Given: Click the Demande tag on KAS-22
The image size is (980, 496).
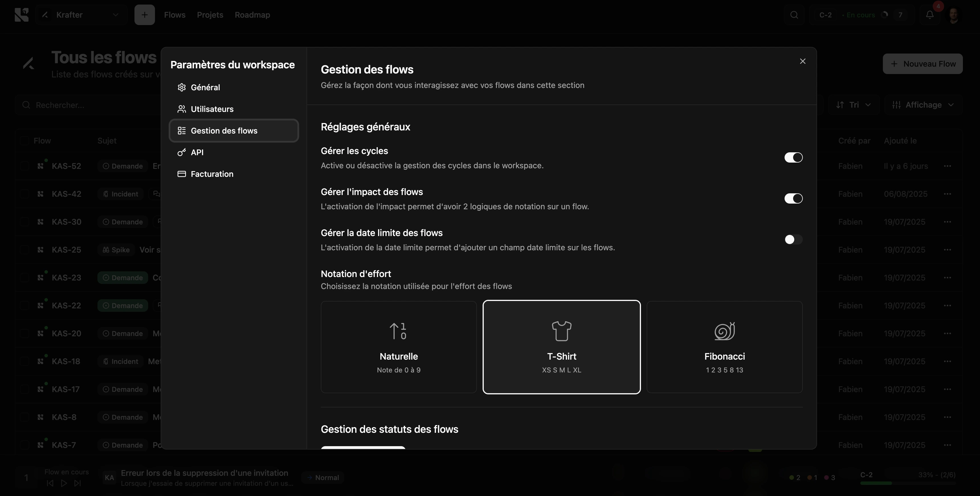Looking at the screenshot, I should 122,306.
